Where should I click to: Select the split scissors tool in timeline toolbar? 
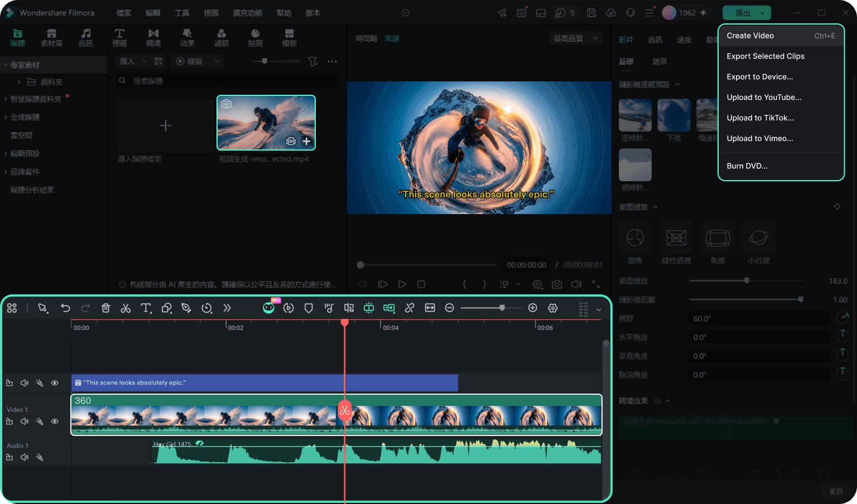[126, 308]
